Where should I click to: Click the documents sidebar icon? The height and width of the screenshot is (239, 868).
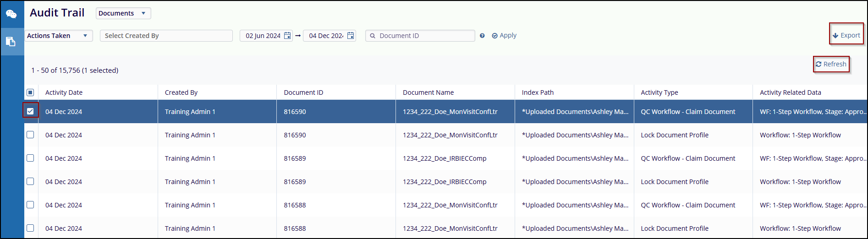coord(11,42)
